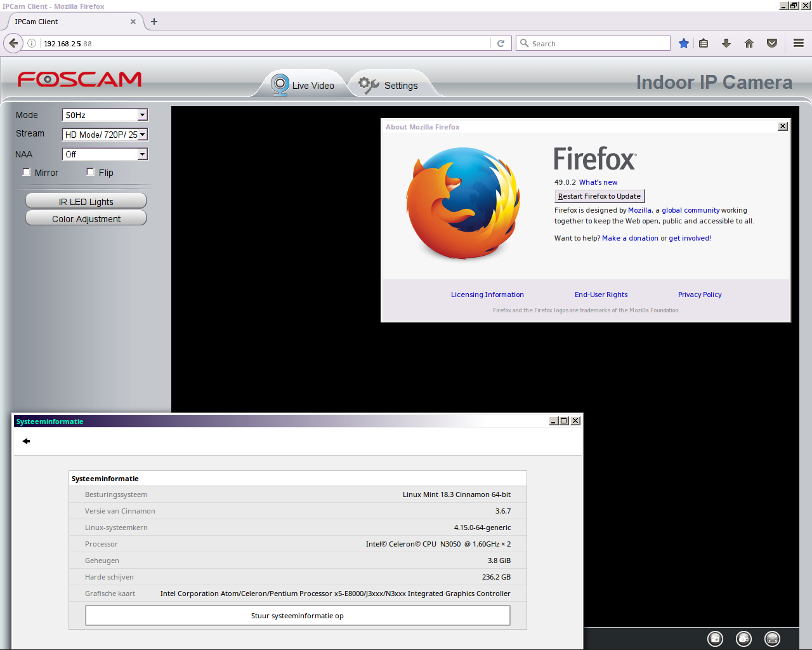Click the address bar URL field
This screenshot has width=812, height=650.
tap(265, 43)
